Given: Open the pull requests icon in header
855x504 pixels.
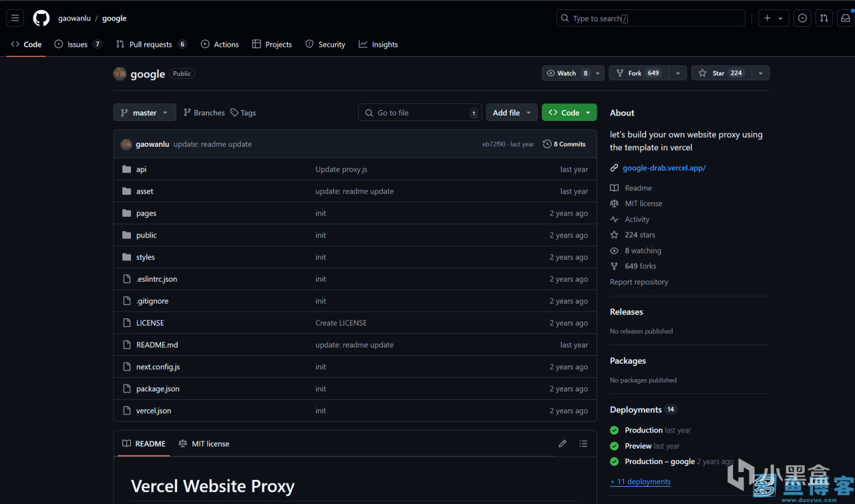Looking at the screenshot, I should (x=824, y=18).
